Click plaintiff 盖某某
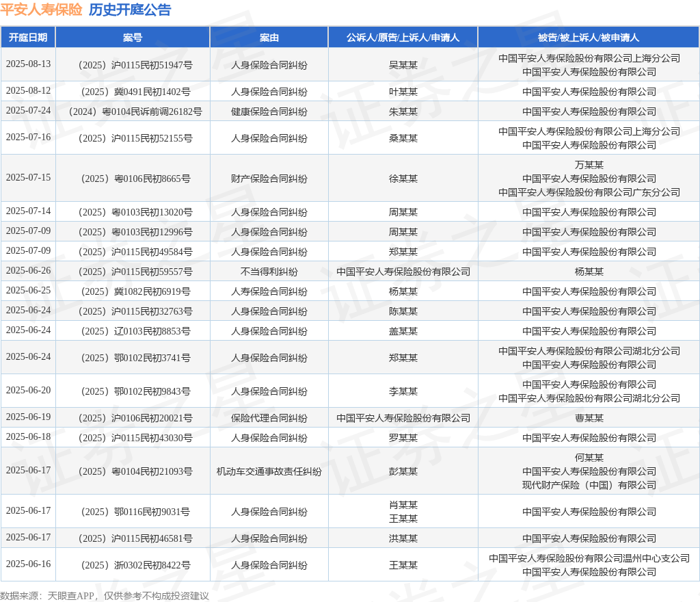 point(403,331)
